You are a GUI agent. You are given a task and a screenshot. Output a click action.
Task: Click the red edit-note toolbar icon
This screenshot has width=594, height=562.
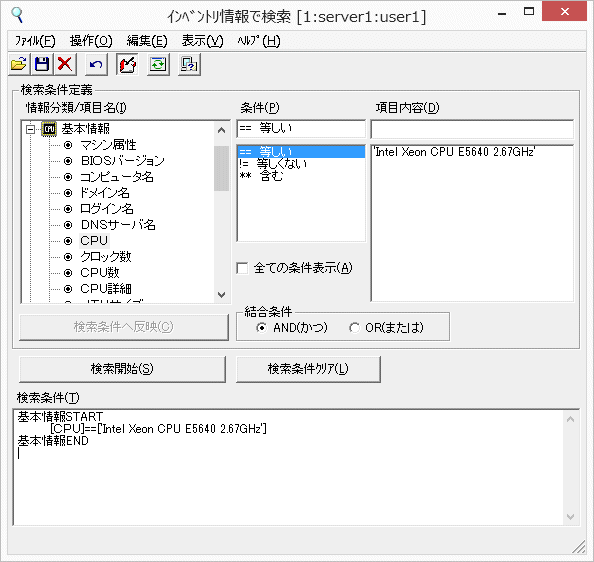pos(127,64)
